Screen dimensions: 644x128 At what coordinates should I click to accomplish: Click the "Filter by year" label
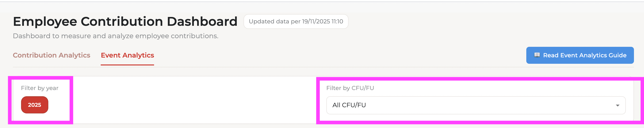(x=39, y=88)
